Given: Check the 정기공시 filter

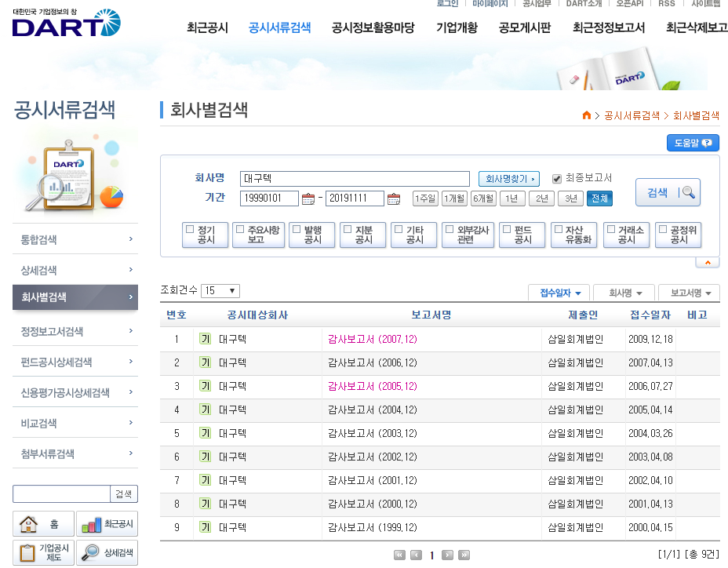Looking at the screenshot, I should tap(190, 229).
